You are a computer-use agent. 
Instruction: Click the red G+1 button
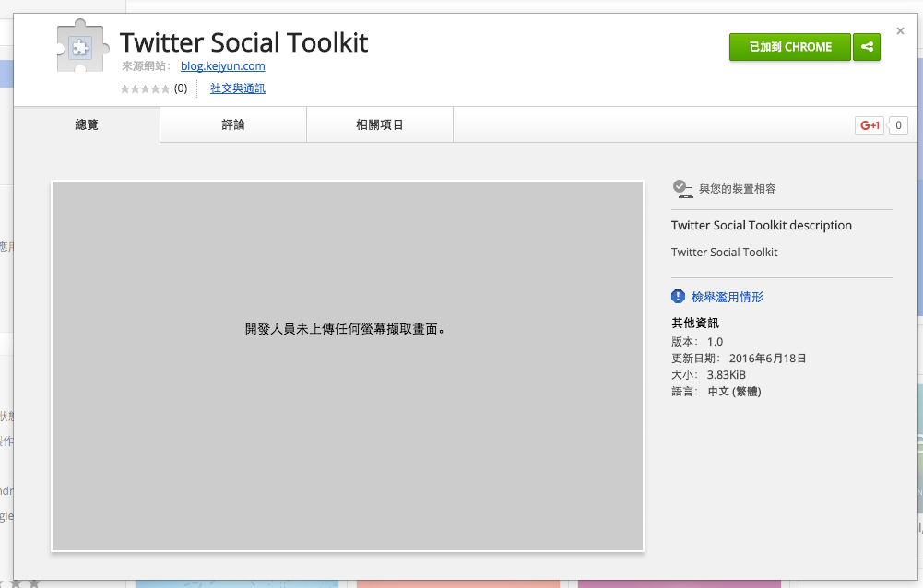pos(869,125)
